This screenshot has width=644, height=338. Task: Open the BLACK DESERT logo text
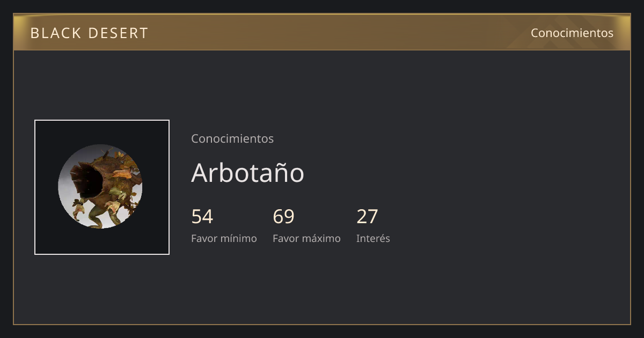coord(89,33)
